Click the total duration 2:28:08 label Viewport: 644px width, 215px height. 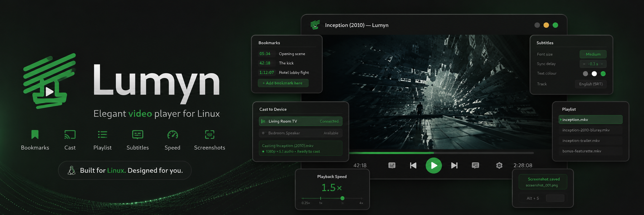[523, 165]
